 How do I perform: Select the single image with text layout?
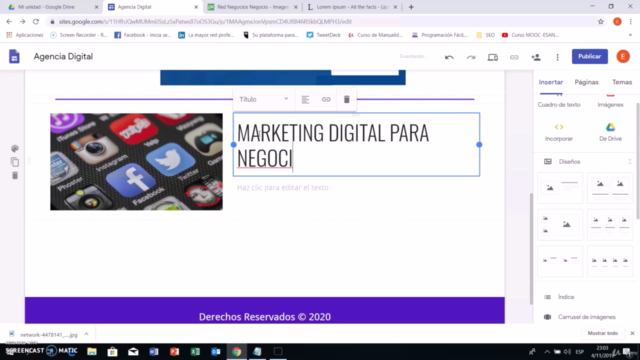[x=560, y=188]
